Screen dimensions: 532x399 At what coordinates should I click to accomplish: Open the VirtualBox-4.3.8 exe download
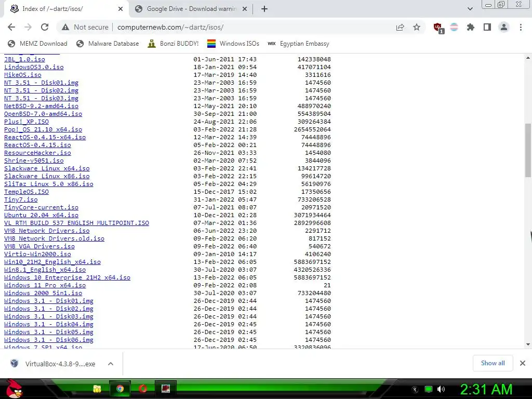click(x=53, y=364)
